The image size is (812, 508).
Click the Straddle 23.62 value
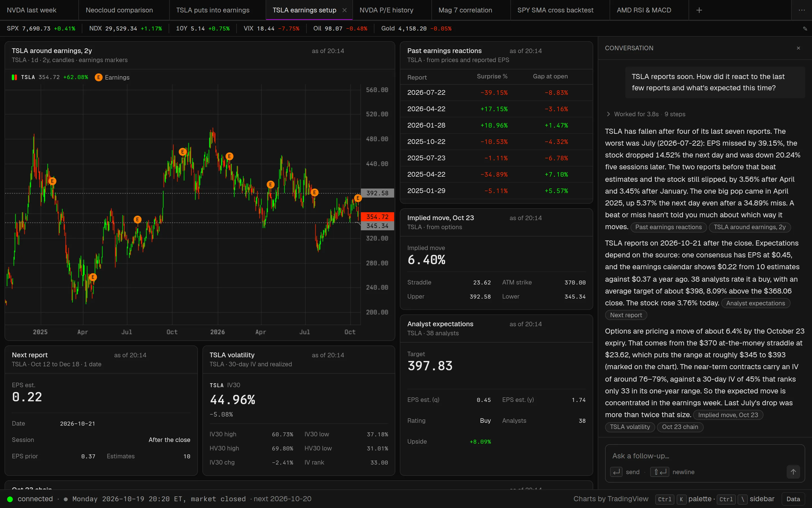[482, 283]
